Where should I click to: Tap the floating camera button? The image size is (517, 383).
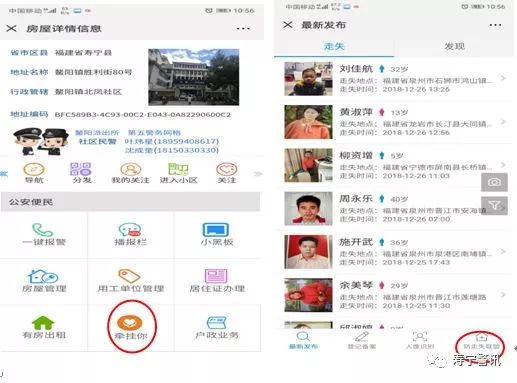[494, 182]
